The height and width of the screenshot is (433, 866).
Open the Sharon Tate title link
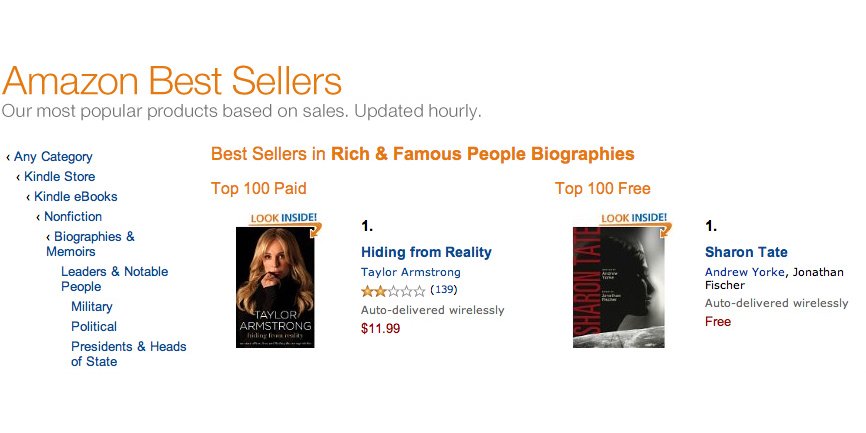746,252
